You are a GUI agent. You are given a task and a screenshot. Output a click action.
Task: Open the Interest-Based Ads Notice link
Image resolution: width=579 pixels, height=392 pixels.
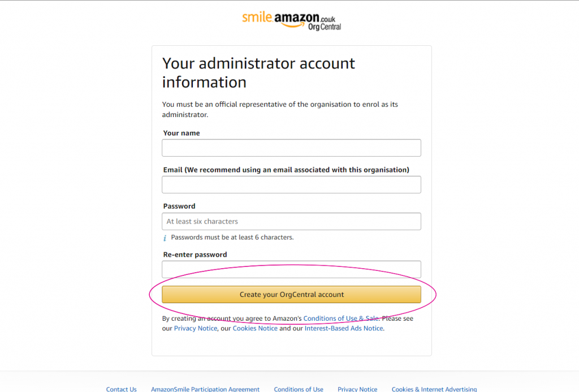pyautogui.click(x=344, y=328)
